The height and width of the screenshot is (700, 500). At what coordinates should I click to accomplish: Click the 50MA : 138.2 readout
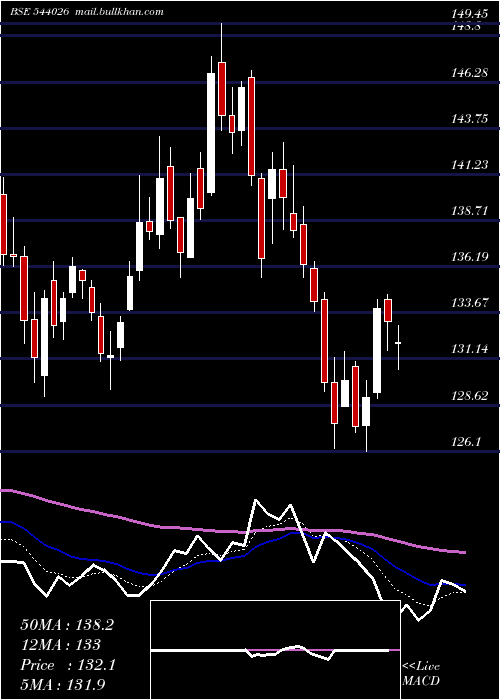pyautogui.click(x=67, y=625)
